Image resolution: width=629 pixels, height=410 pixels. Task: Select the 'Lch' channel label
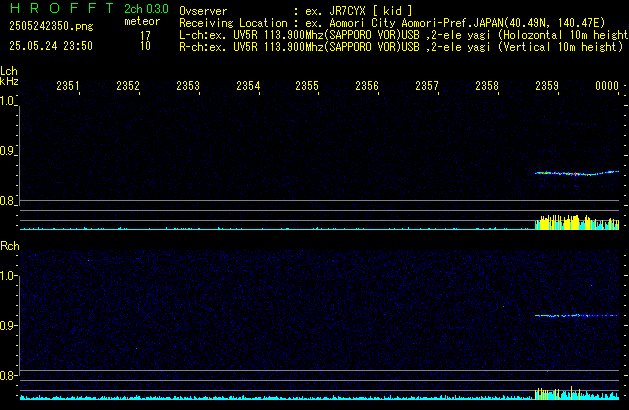tap(9, 71)
